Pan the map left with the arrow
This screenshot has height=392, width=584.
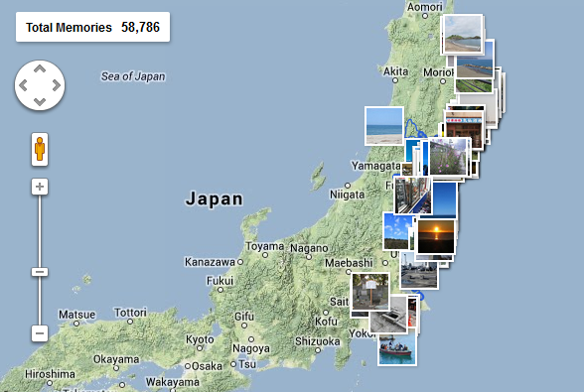(x=23, y=85)
